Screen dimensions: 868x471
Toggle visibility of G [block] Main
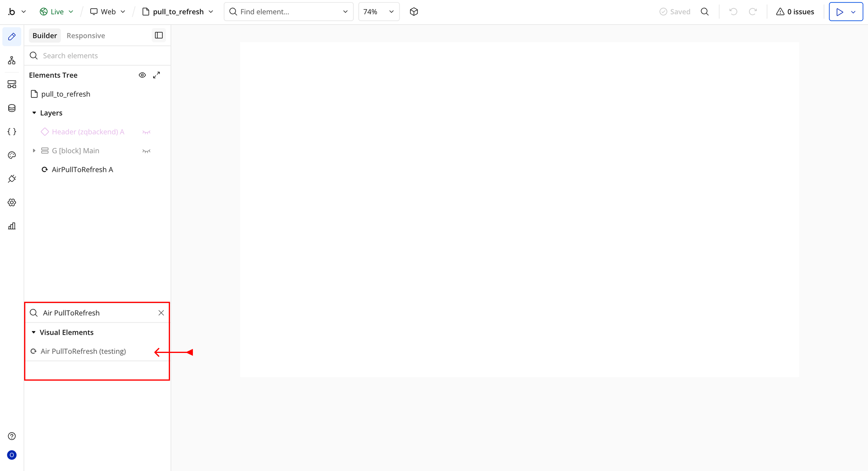tap(146, 151)
